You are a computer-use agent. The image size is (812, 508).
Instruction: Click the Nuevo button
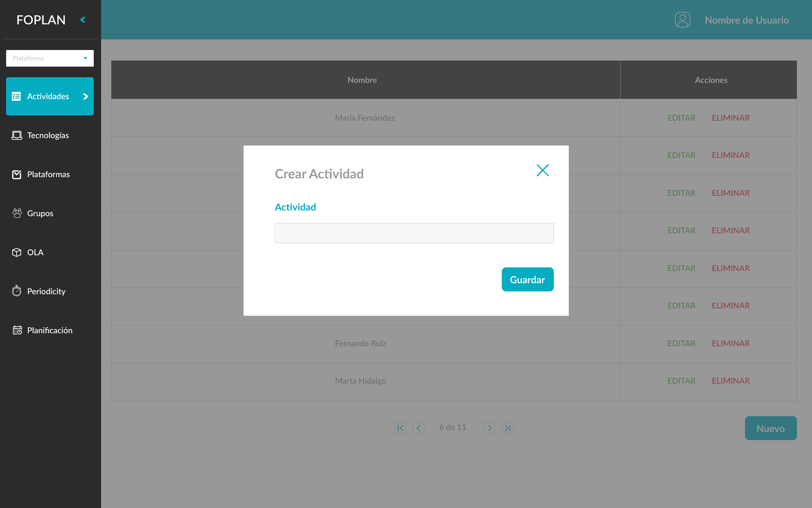coord(771,428)
